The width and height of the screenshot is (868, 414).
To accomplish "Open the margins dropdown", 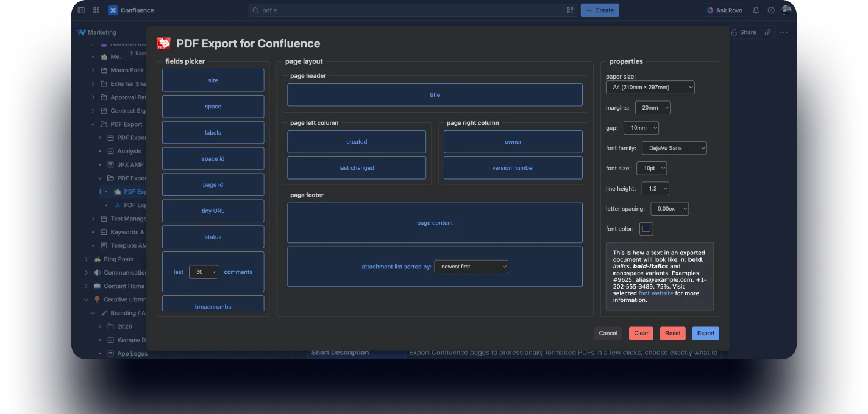I will 652,107.
